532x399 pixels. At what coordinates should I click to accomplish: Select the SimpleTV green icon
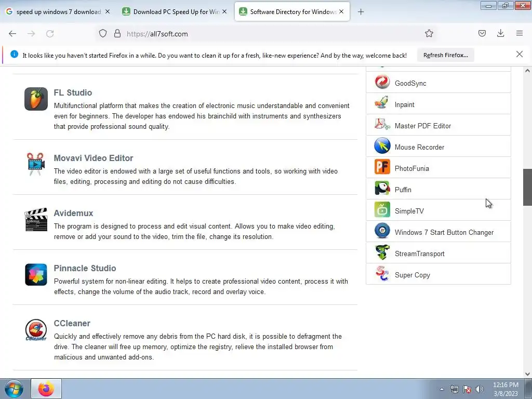point(382,210)
